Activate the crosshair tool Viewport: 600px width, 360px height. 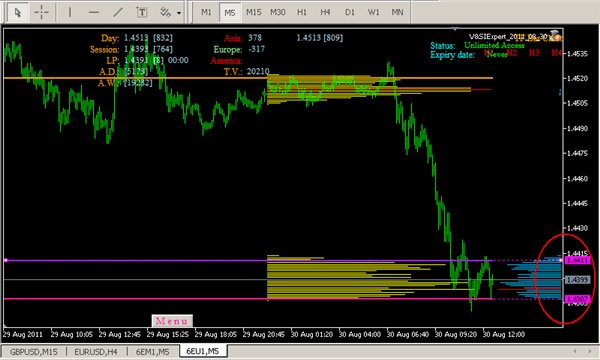pos(41,12)
